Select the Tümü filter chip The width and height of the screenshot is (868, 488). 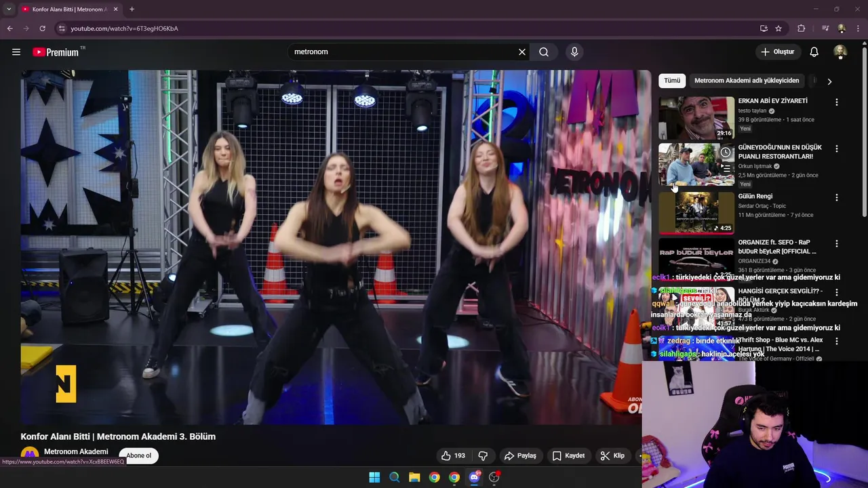tap(672, 81)
